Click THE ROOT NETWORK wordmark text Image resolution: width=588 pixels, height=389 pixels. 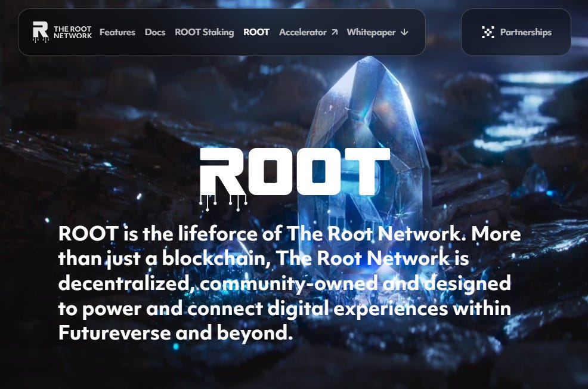point(73,32)
